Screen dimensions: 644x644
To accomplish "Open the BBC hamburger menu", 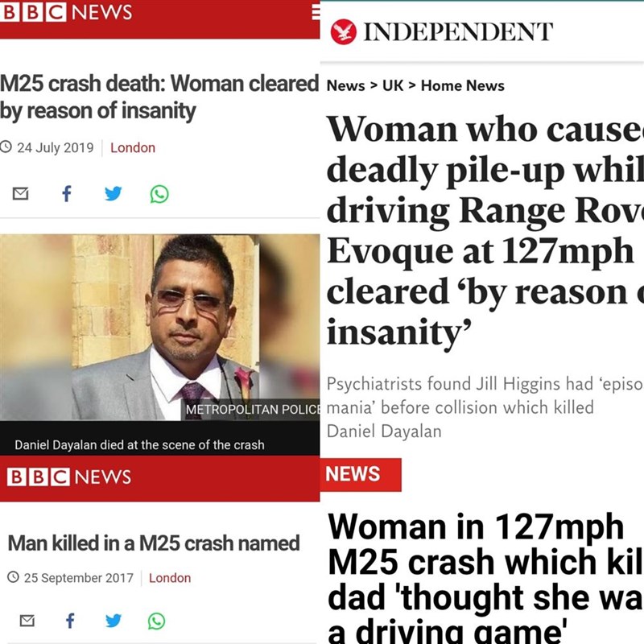I will point(316,12).
